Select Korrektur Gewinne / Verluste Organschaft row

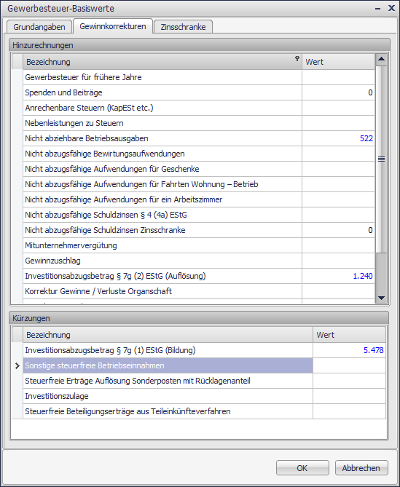[x=199, y=291]
